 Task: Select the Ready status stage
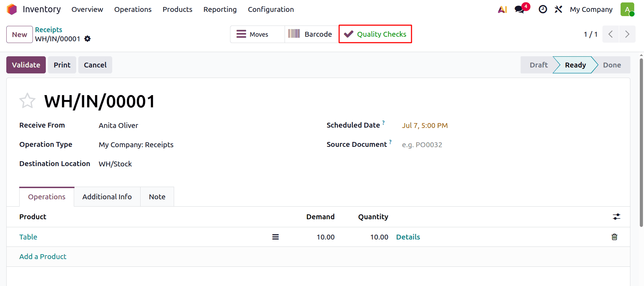(x=575, y=65)
